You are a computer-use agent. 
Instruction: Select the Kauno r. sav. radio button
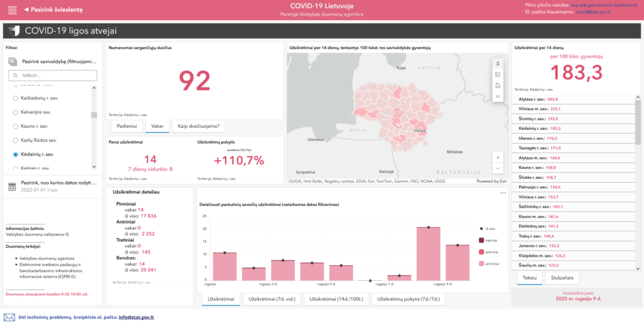pos(16,126)
